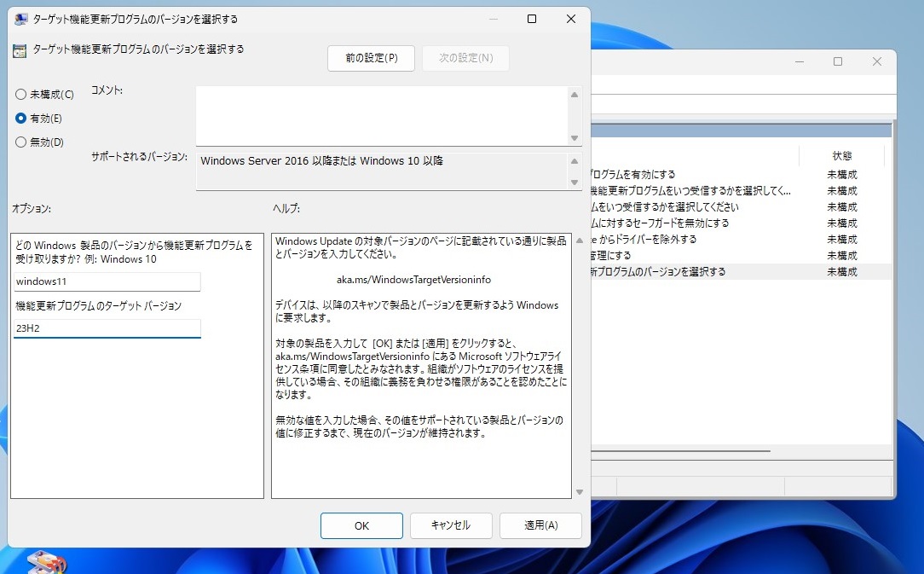Click the product version field containing windows11
Image resolution: width=924 pixels, height=574 pixels.
[107, 281]
